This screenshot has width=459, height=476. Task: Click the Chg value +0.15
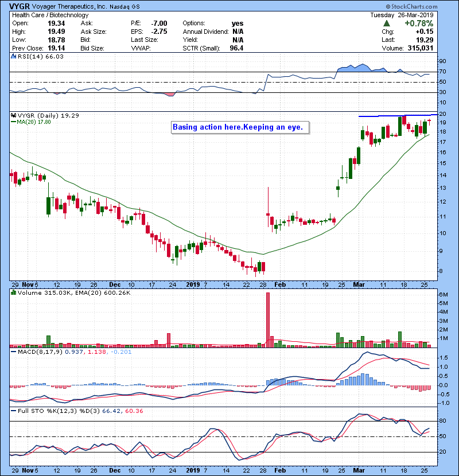[425, 32]
